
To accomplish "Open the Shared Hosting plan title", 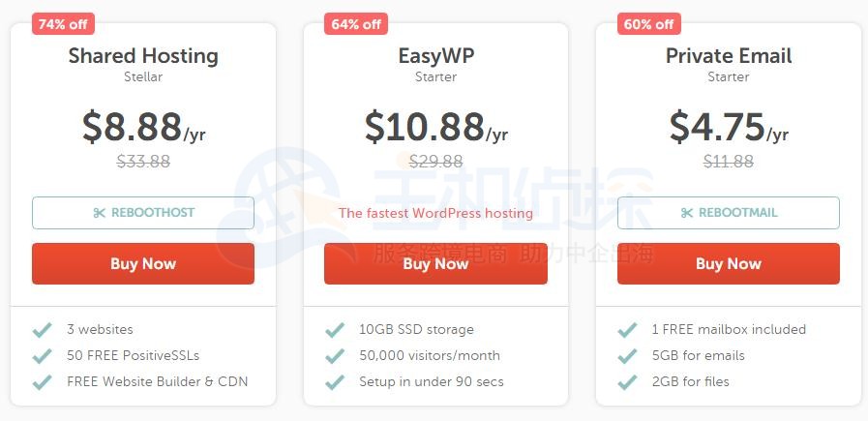I will [x=143, y=56].
